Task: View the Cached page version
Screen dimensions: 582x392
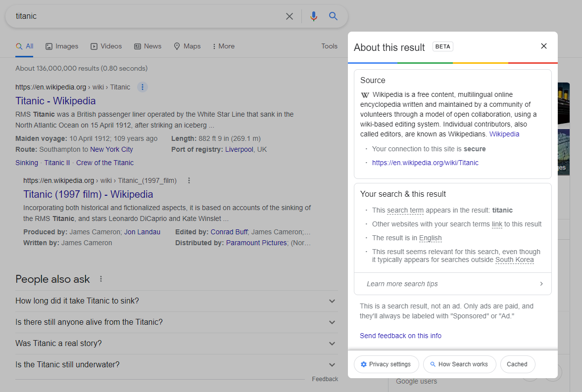Action: pyautogui.click(x=518, y=364)
